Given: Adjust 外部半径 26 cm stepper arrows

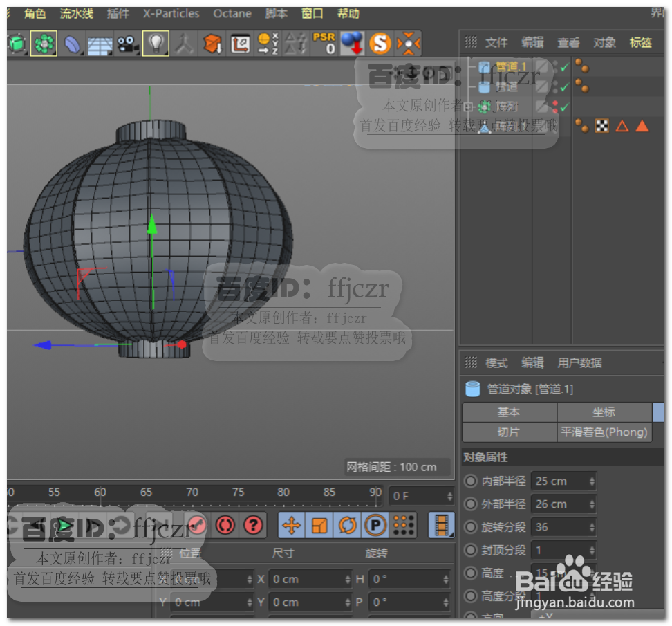Looking at the screenshot, I should click(592, 504).
